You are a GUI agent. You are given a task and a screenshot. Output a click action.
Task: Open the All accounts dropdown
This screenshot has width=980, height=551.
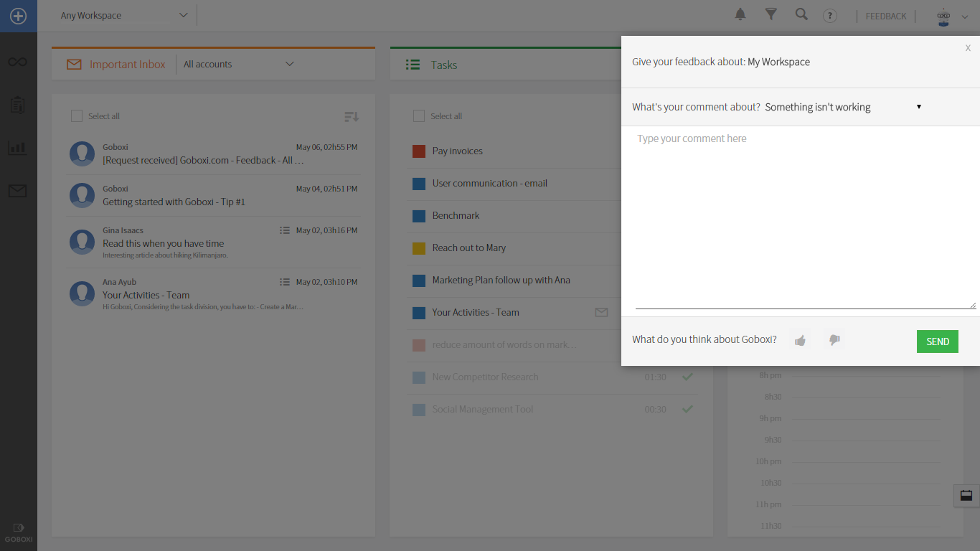(x=238, y=65)
